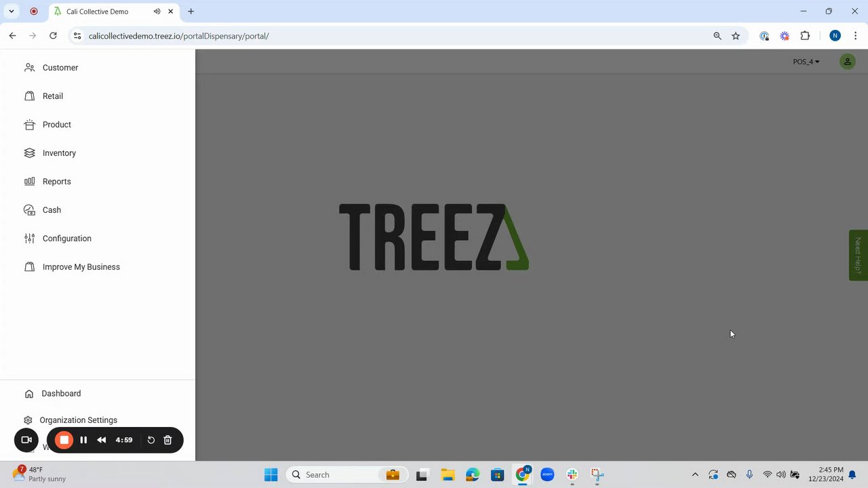Restart the recording with circular arrow
Screen dimensions: 868x488
(151, 440)
